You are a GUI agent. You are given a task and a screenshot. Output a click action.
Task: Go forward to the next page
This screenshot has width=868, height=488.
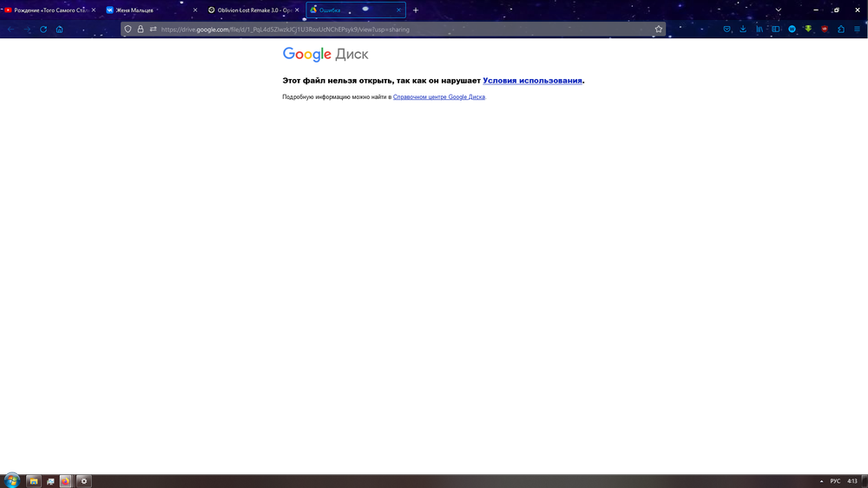pyautogui.click(x=27, y=30)
